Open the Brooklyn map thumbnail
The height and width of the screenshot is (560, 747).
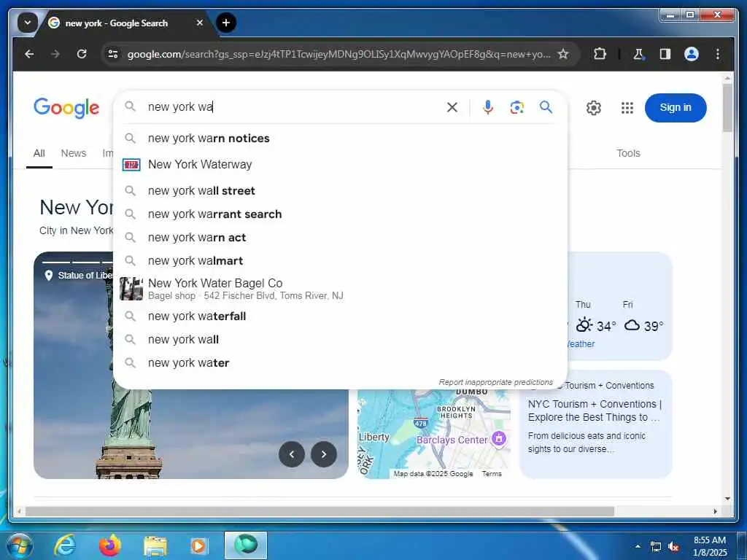[433, 434]
